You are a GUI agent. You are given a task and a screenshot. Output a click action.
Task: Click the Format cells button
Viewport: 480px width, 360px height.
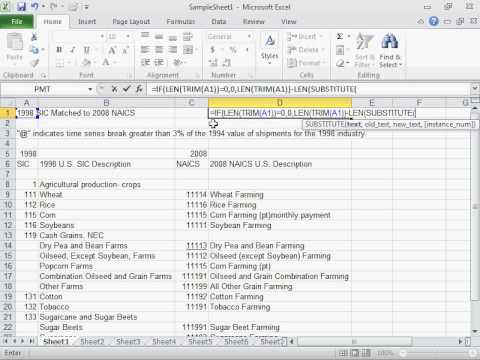tap(306, 63)
